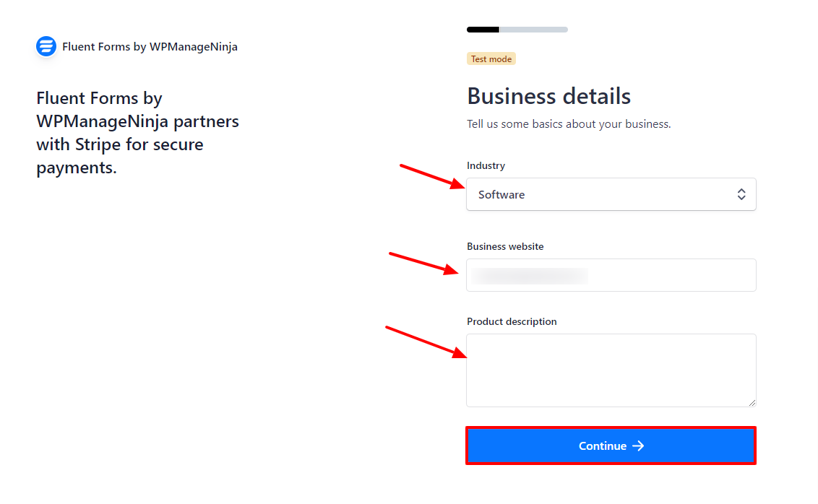
Task: Click the Industry field label
Action: [486, 165]
